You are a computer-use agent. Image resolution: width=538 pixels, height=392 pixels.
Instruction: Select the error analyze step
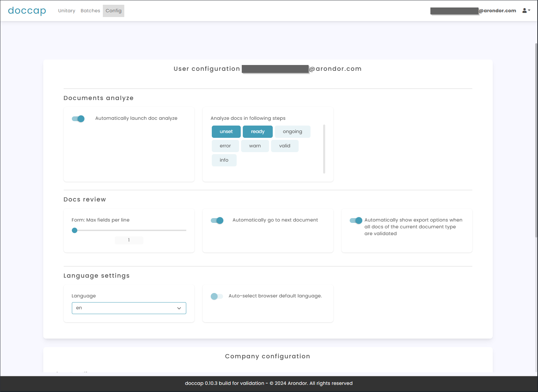click(x=225, y=146)
